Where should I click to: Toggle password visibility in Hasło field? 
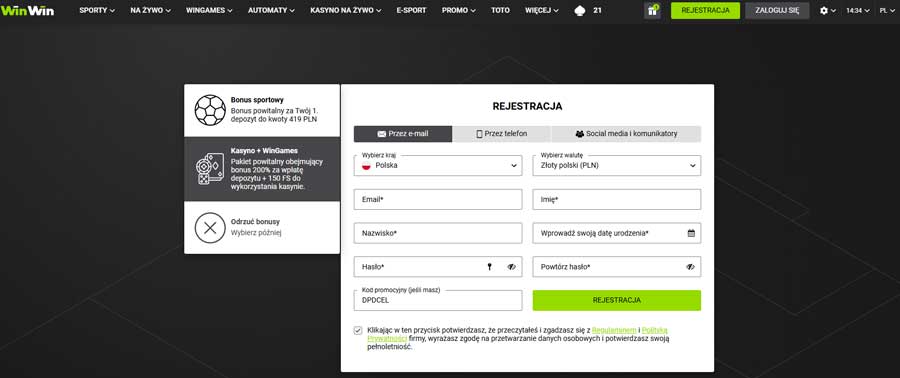[x=511, y=267]
